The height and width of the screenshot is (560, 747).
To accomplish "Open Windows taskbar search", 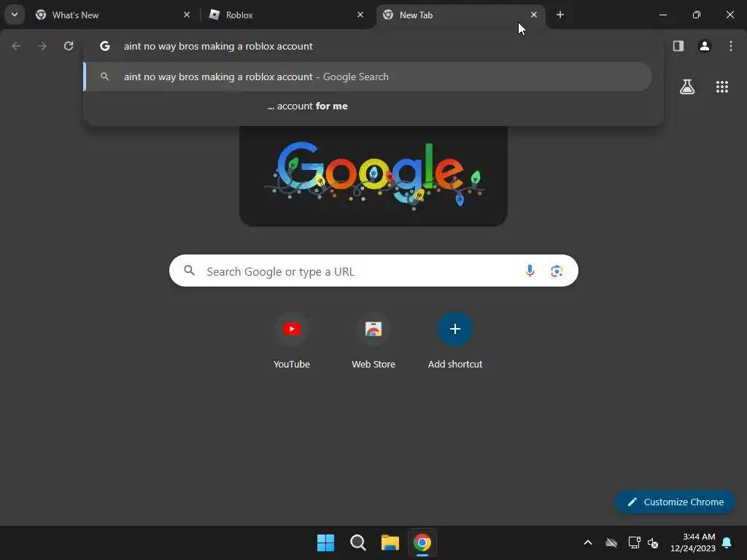I will click(357, 542).
